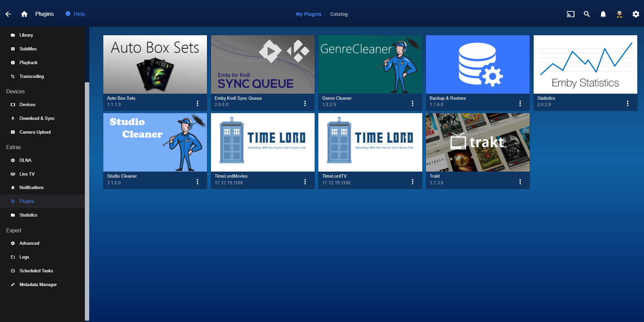Click the Live TV icon

pos(13,174)
